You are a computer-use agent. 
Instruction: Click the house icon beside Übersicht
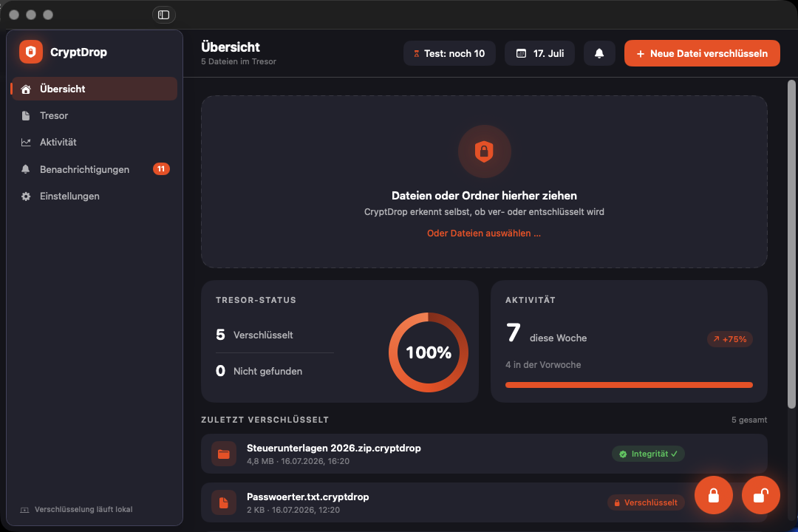pyautogui.click(x=26, y=89)
